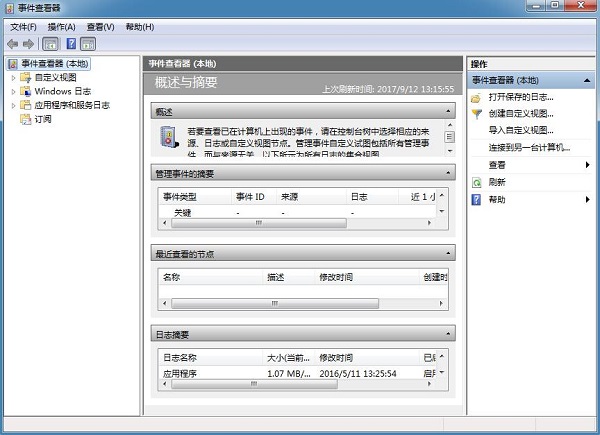Image resolution: width=600 pixels, height=435 pixels.
Task: Select 订阅 in the tree
Action: (43, 119)
